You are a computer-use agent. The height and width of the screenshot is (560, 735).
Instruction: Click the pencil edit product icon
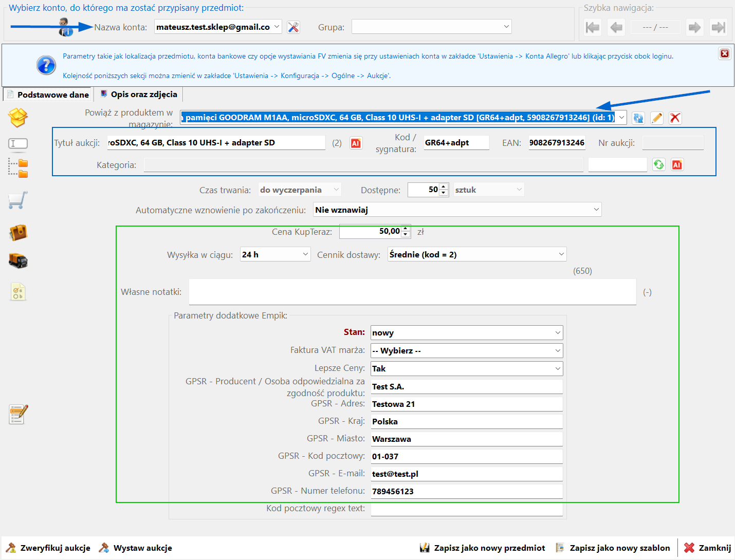656,118
